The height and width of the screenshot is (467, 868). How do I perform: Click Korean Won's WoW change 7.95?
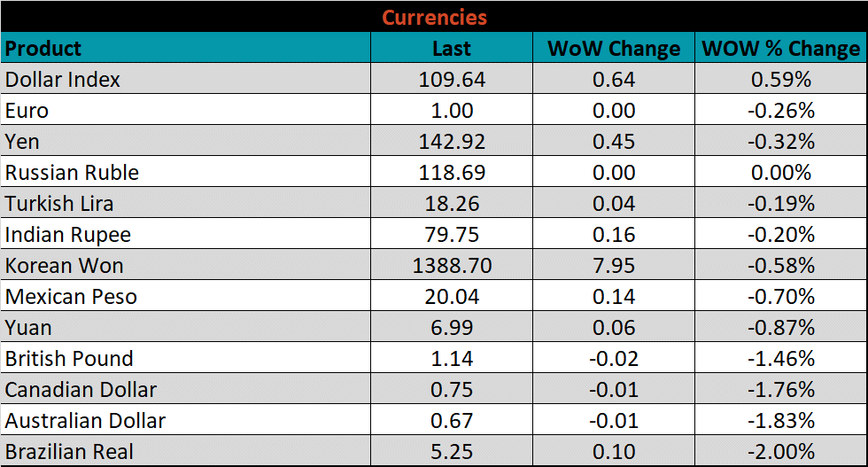(614, 266)
